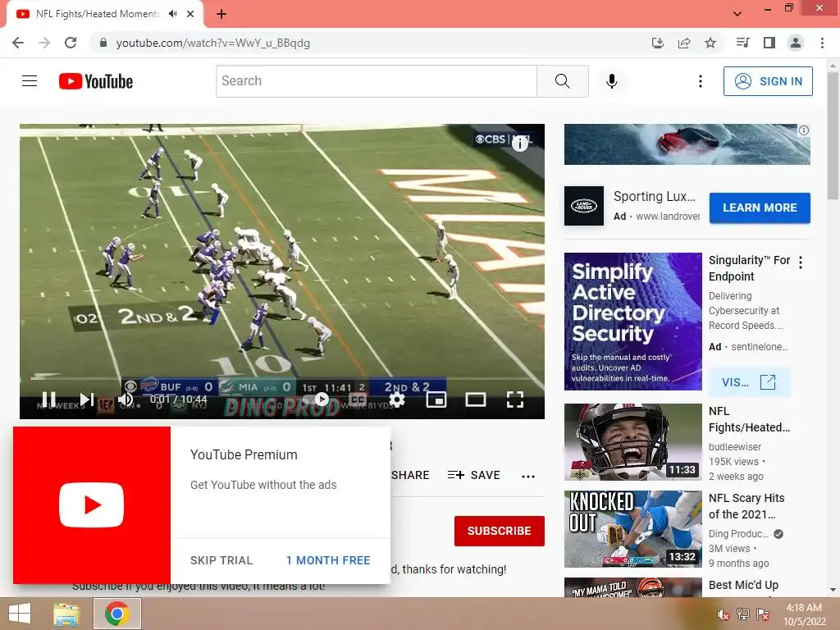Focus the YouTube search box
This screenshot has height=630, width=840.
pyautogui.click(x=377, y=81)
